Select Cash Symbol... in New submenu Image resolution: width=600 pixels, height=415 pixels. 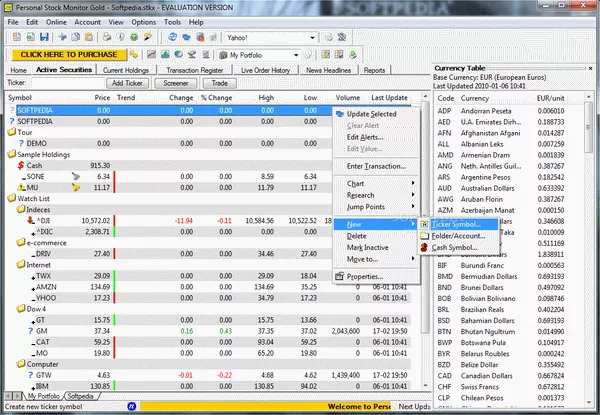point(458,247)
